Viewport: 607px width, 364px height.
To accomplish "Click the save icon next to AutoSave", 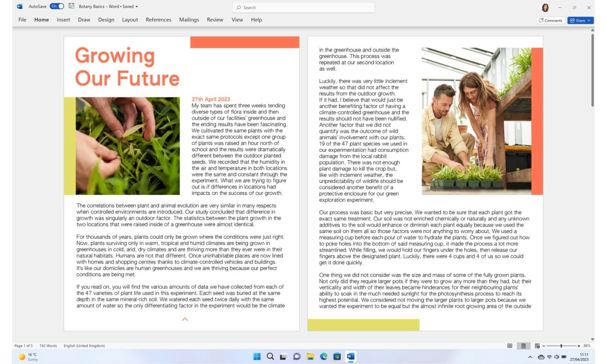I will coord(71,6).
